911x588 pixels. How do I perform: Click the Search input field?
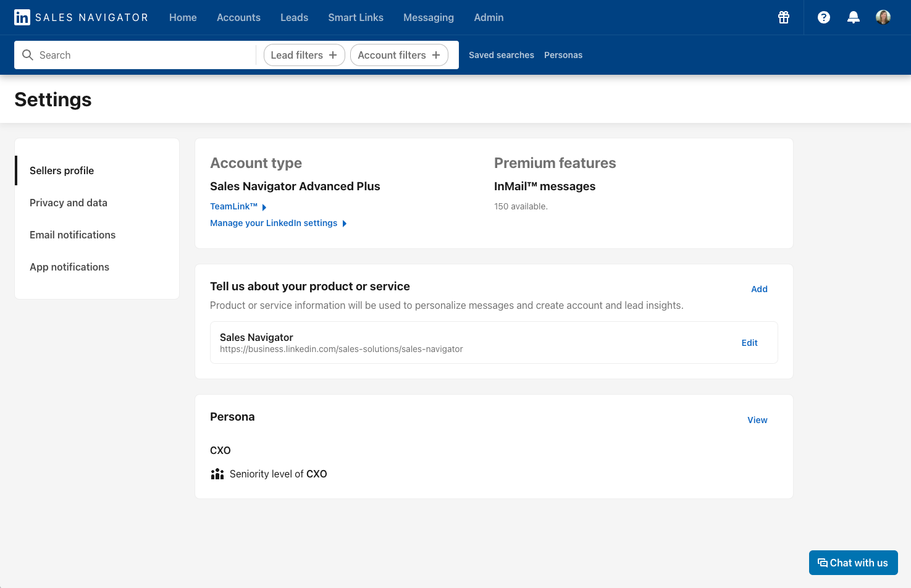tap(136, 55)
